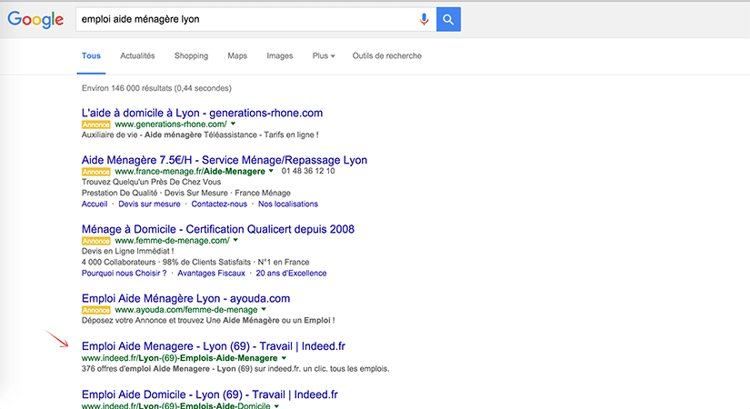Click the www.ayouda.com/femme-de-menage URL text

pos(186,310)
